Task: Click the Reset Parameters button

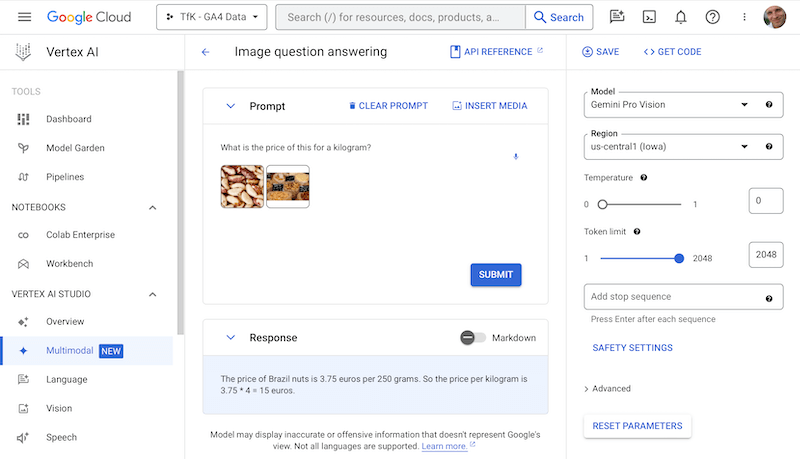Action: (637, 426)
